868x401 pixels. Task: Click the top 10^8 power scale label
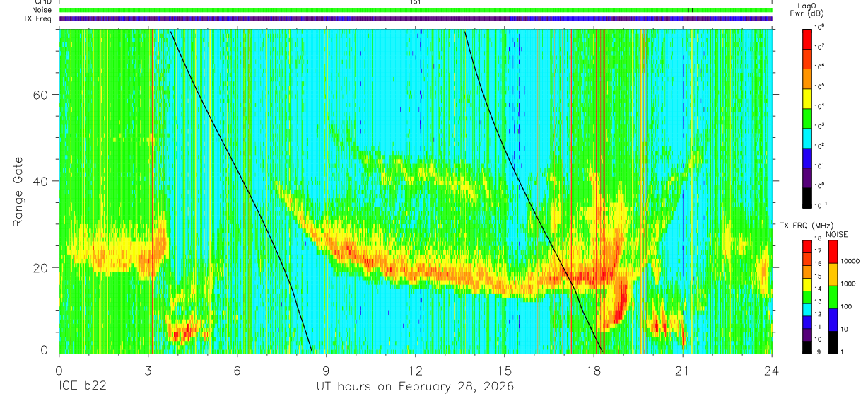[x=820, y=26]
